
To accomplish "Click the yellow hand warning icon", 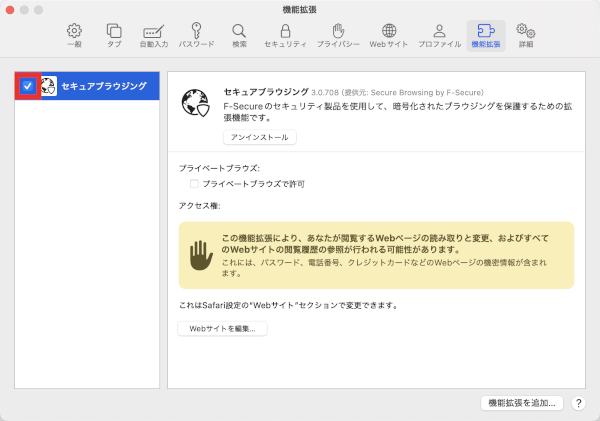I will tap(199, 257).
